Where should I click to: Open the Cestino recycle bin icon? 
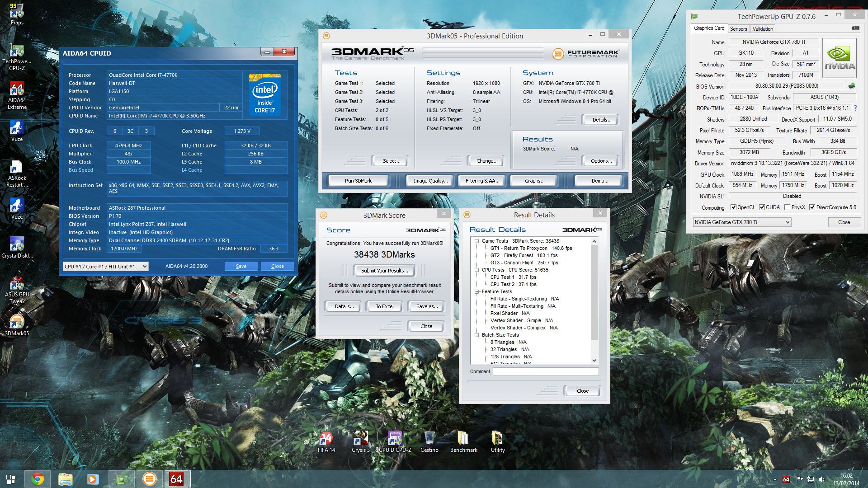(x=429, y=442)
